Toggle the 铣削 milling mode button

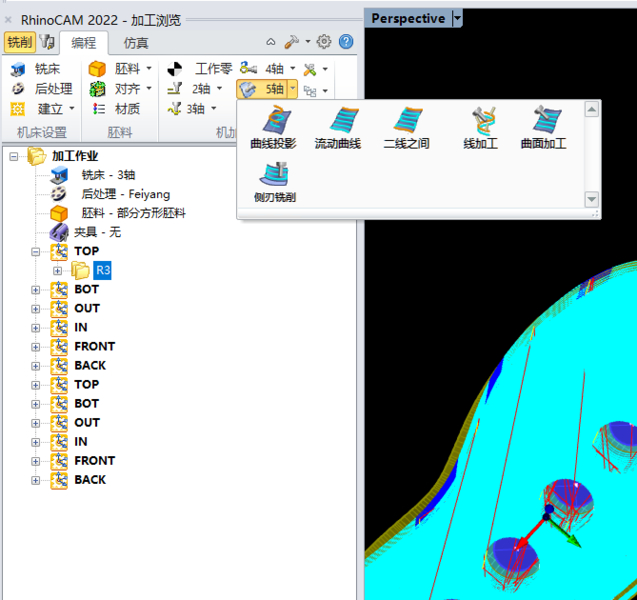[19, 42]
